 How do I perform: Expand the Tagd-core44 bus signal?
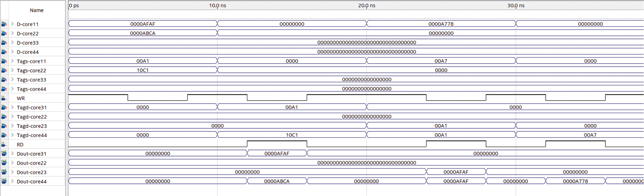pyautogui.click(x=13, y=135)
